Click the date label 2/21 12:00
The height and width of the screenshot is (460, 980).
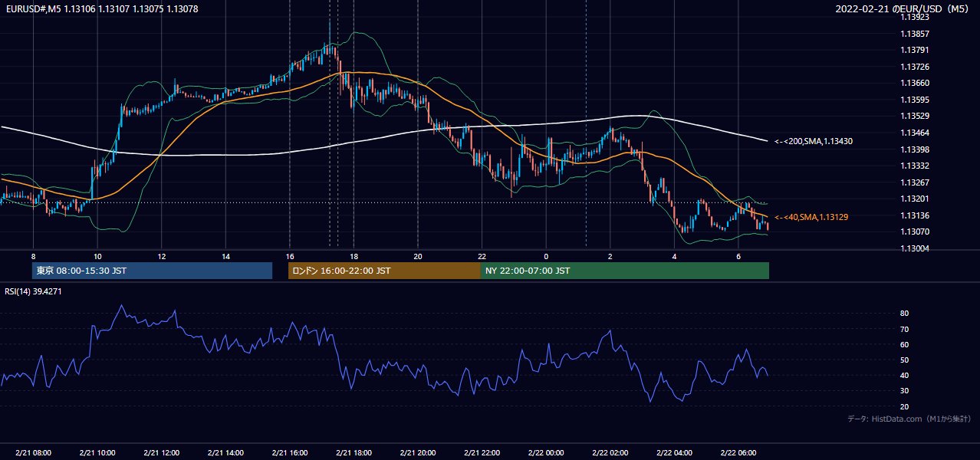point(161,452)
